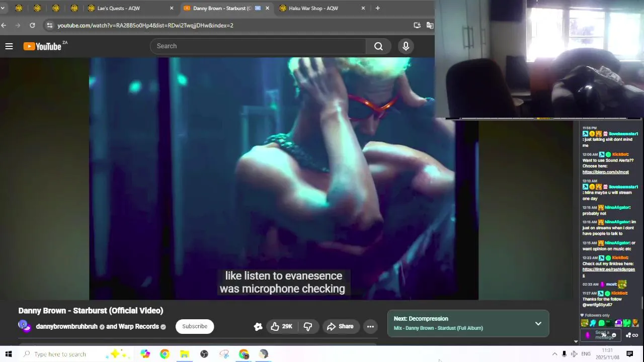This screenshot has width=644, height=362.
Task: Click the install/cast icon in address bar
Action: click(417, 25)
